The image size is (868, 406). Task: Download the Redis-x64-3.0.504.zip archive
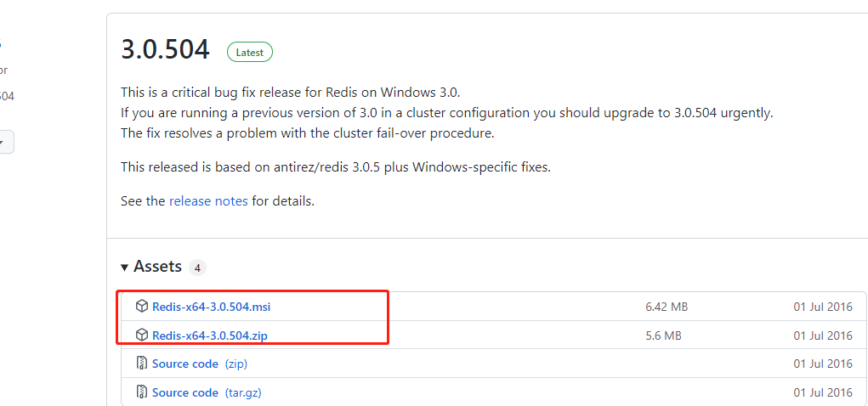(209, 336)
